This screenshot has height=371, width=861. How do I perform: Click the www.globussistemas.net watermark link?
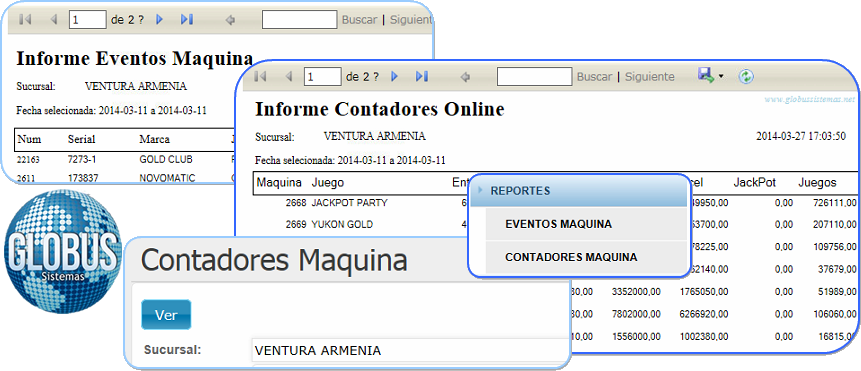(810, 100)
